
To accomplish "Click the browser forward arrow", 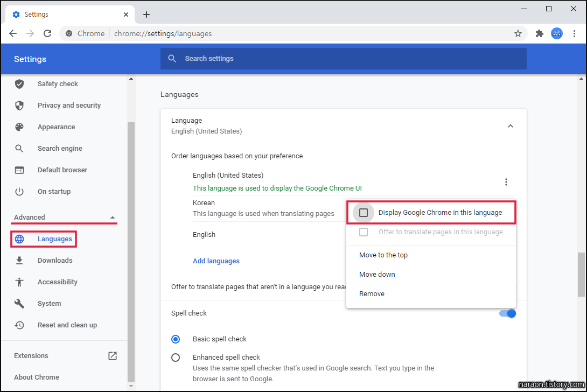I will tap(30, 33).
